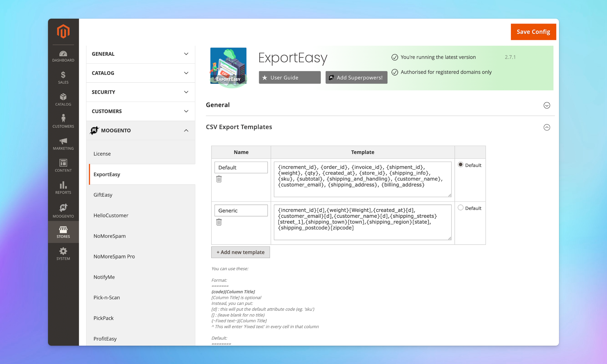This screenshot has height=364, width=607.
Task: Click the authorised domains checkmark icon
Action: tap(395, 72)
